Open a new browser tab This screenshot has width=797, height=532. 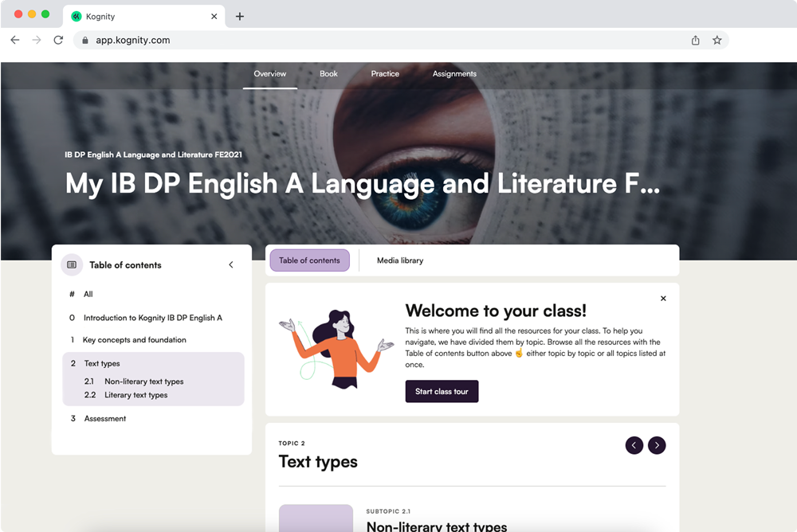(240, 16)
